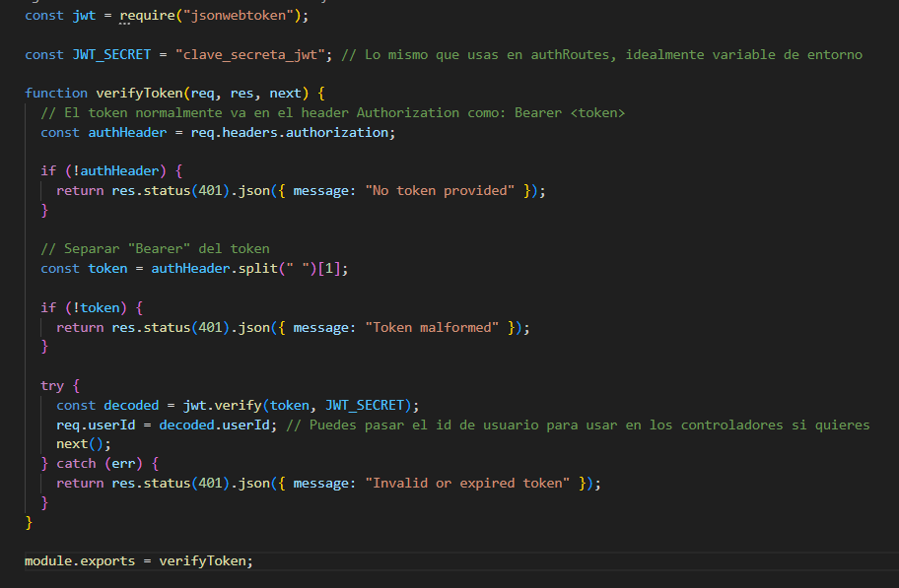Click the next(); call line
This screenshot has width=899, height=588.
click(x=83, y=444)
